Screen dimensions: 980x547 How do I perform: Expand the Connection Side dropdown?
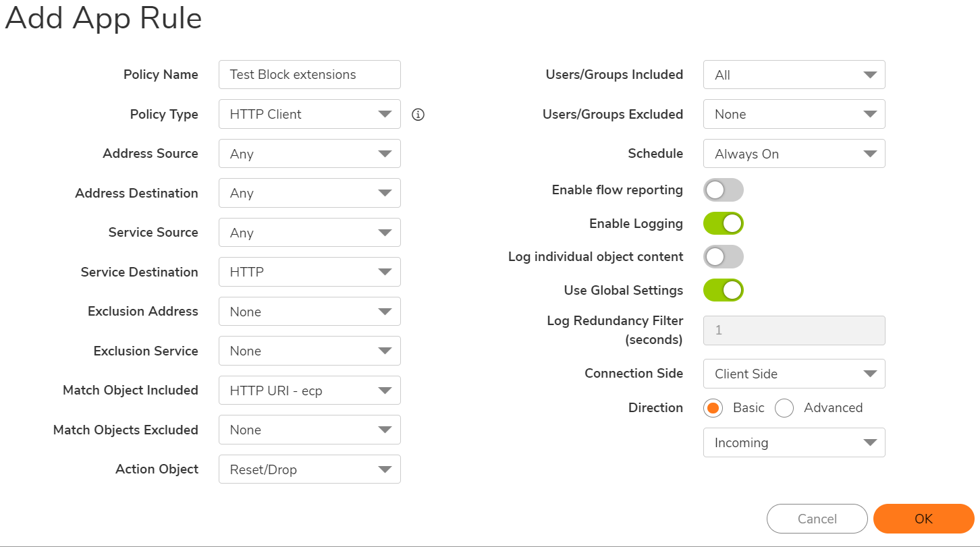click(794, 374)
